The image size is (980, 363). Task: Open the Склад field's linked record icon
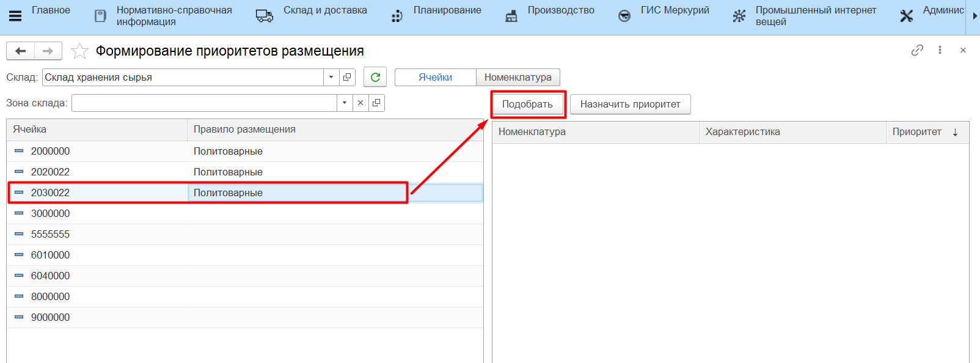(347, 77)
